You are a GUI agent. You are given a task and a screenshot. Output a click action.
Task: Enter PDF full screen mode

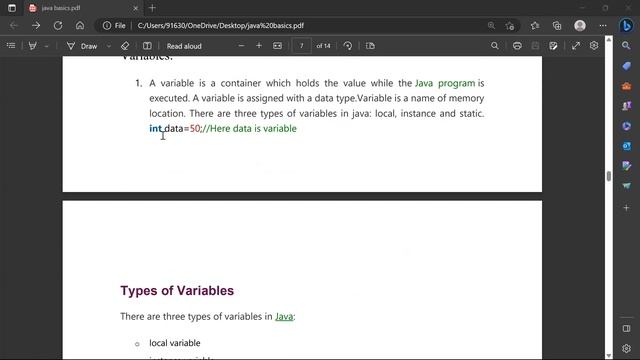point(576,46)
